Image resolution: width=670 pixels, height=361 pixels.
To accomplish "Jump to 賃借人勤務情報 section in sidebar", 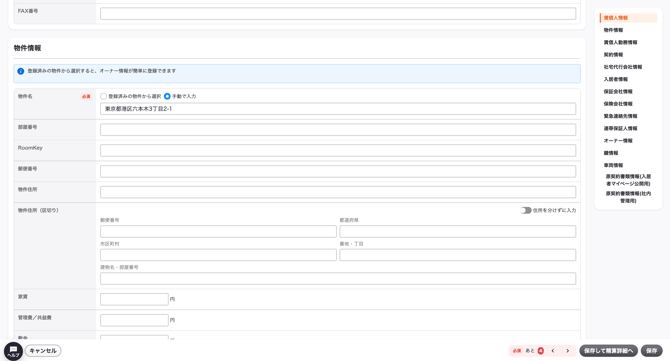I will (620, 43).
